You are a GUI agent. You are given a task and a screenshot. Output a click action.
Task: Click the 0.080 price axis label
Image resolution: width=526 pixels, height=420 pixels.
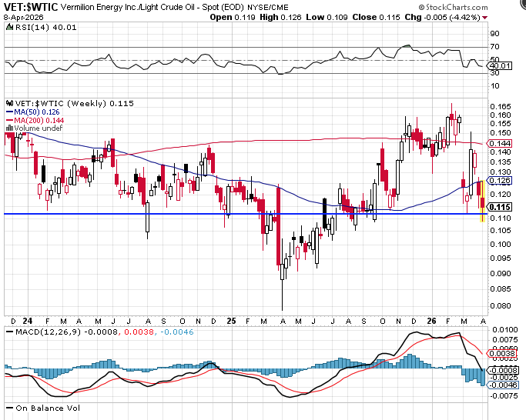click(501, 305)
